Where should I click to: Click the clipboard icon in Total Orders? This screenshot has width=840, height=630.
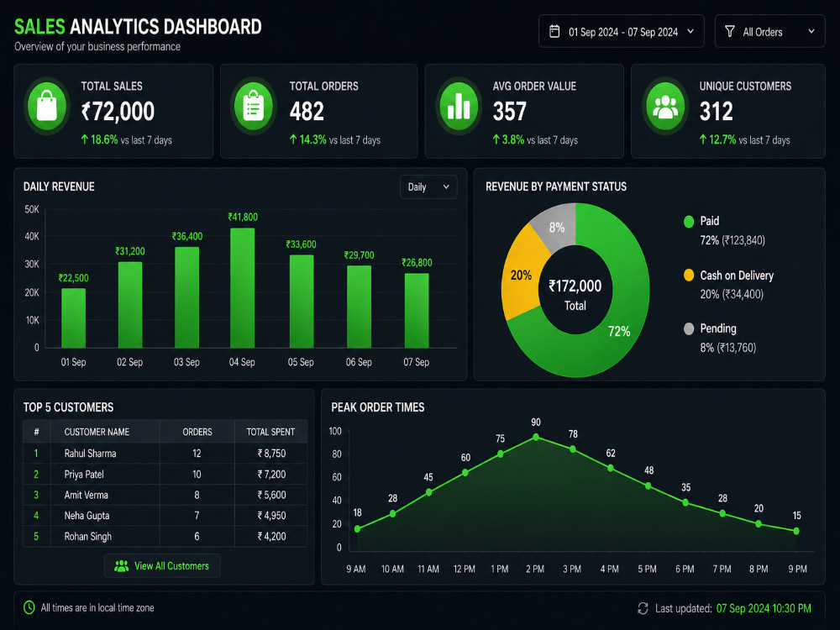[254, 106]
